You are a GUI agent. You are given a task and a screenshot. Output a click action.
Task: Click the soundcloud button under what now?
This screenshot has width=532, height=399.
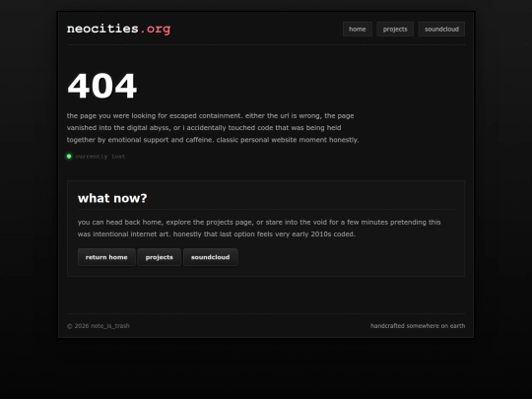click(211, 257)
